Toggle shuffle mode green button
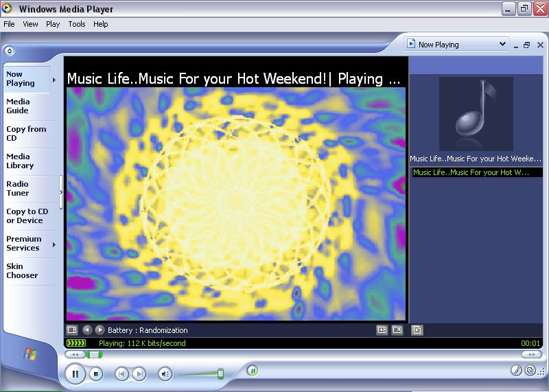The image size is (549, 392). tap(253, 370)
